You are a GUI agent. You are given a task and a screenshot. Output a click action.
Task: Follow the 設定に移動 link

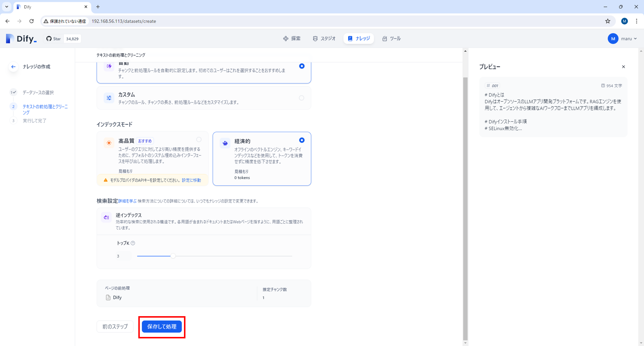(x=191, y=180)
